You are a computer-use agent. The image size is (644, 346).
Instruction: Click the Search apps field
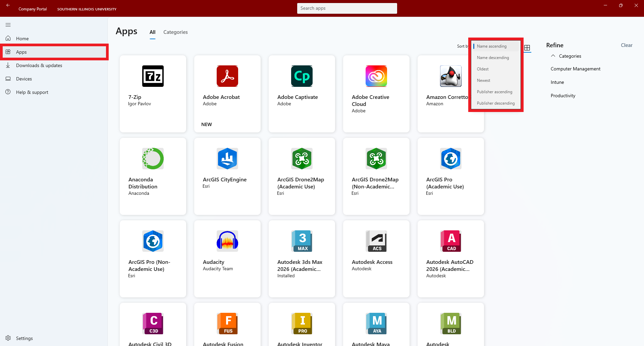(347, 8)
